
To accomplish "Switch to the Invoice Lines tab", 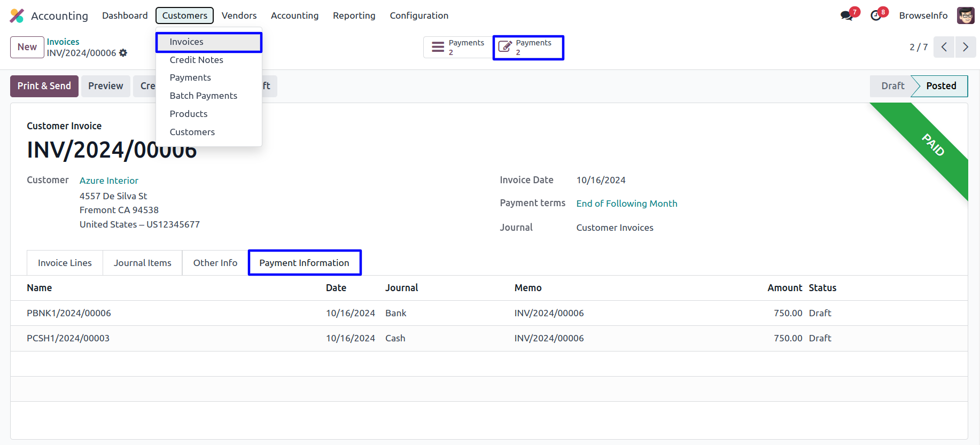I will click(x=65, y=263).
